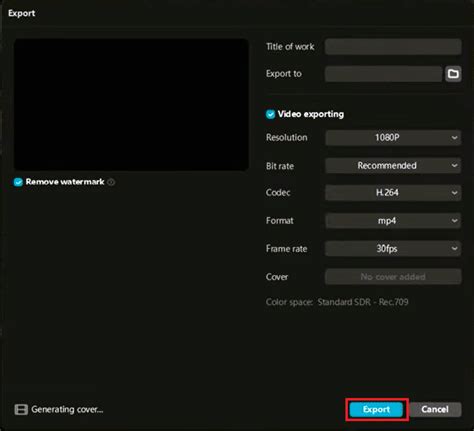Click the Color space: Standard SDR - Rec.709 text
This screenshot has height=431, width=474.
coord(337,302)
